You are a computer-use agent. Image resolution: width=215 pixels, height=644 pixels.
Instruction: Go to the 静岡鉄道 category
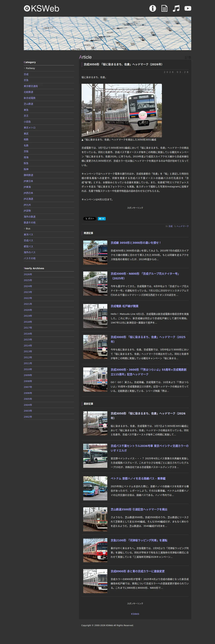tap(28, 175)
